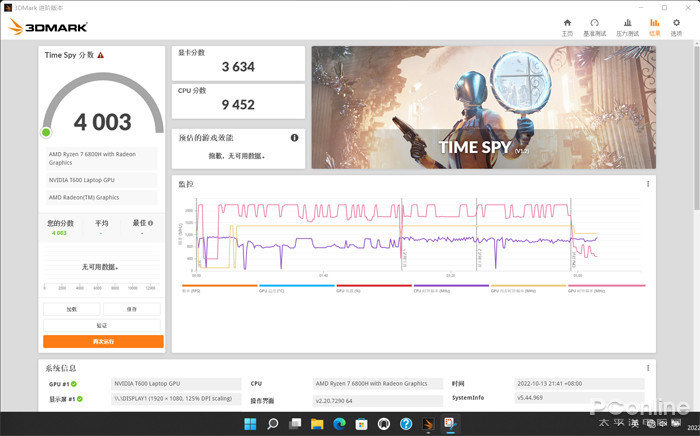Open taskbar Search magnifier
The height and width of the screenshot is (436, 700).
272,424
